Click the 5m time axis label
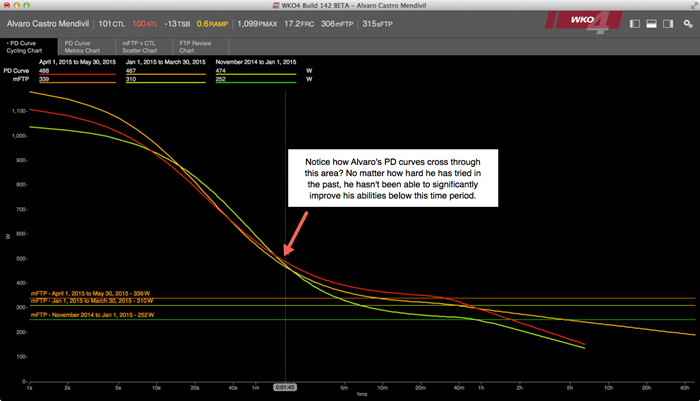The height and width of the screenshot is (401, 700). pyautogui.click(x=344, y=388)
